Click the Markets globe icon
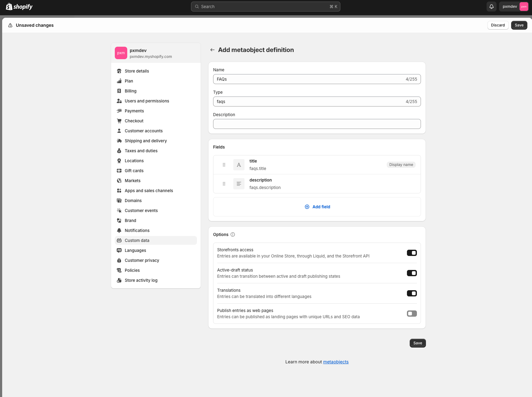This screenshot has width=532, height=397. 119,181
